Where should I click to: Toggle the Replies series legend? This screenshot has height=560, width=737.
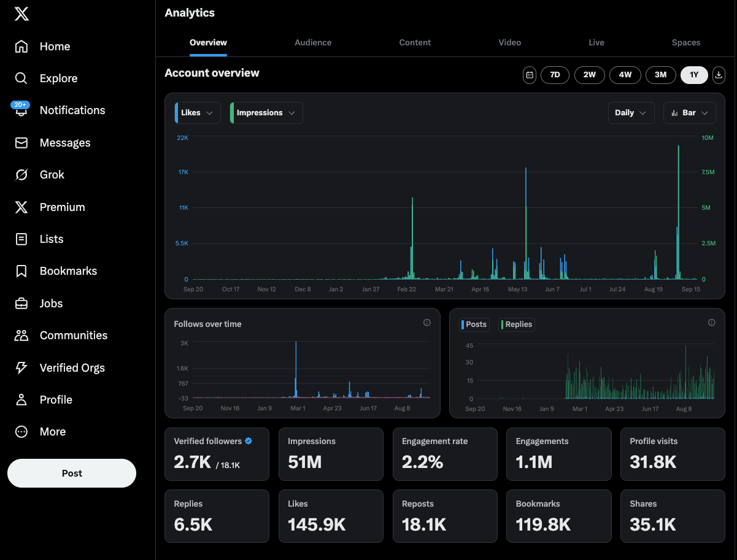tap(517, 324)
